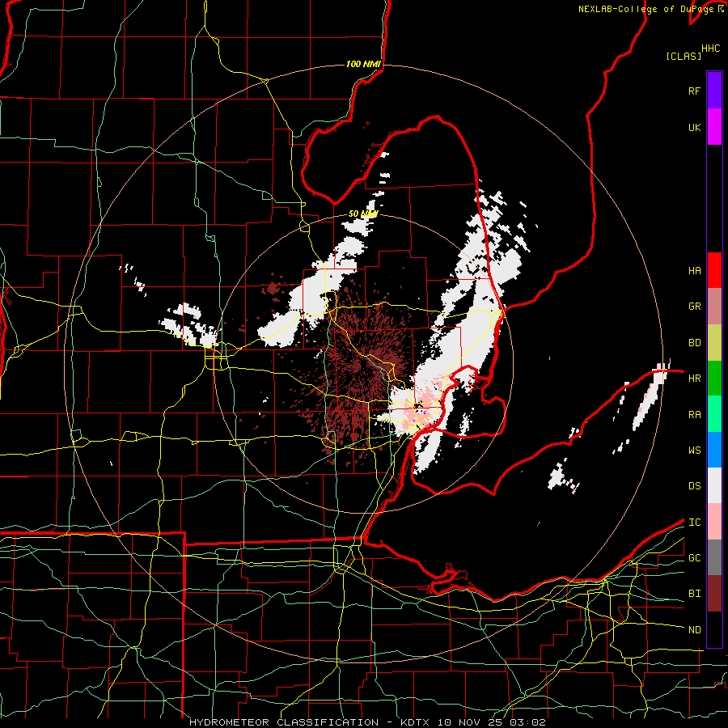Select the GR dusty pink legend swatch
The height and width of the screenshot is (728, 728).
(714, 307)
